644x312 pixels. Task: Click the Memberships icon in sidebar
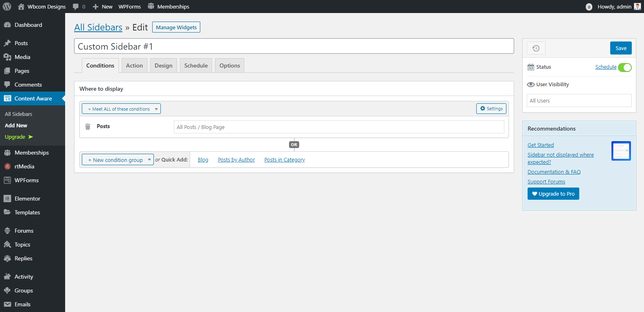pyautogui.click(x=7, y=153)
